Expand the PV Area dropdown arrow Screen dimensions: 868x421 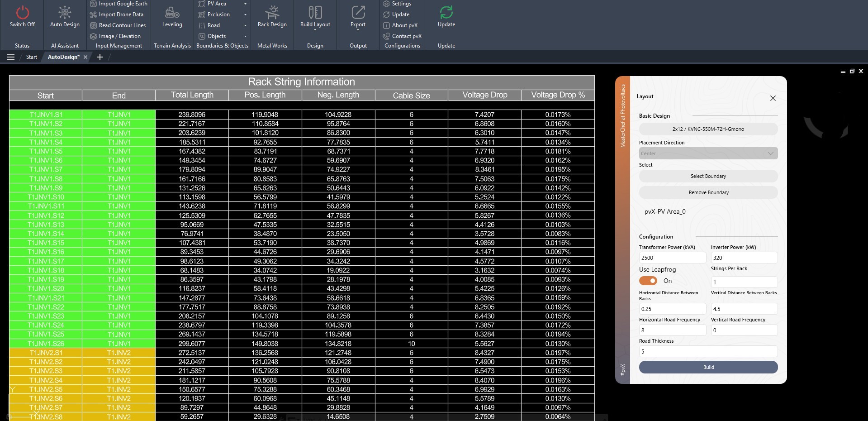[x=245, y=4]
